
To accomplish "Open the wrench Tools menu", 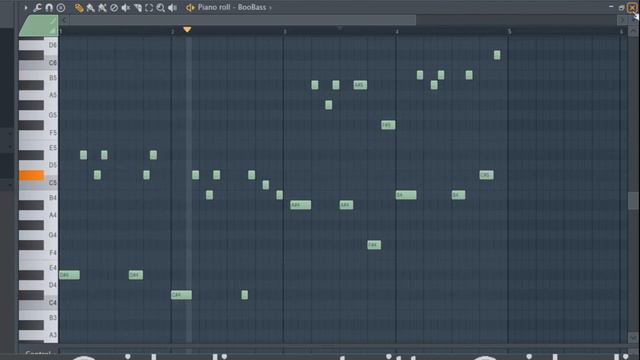I will 37,7.
